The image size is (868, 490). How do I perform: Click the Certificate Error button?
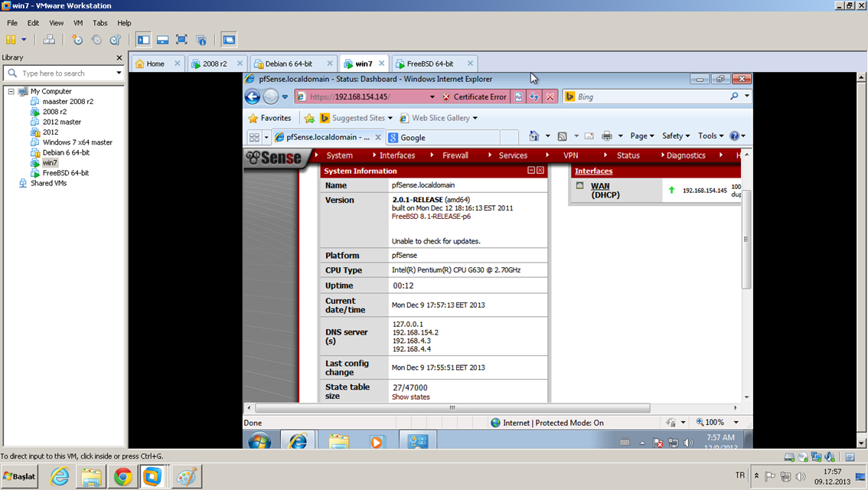(475, 97)
